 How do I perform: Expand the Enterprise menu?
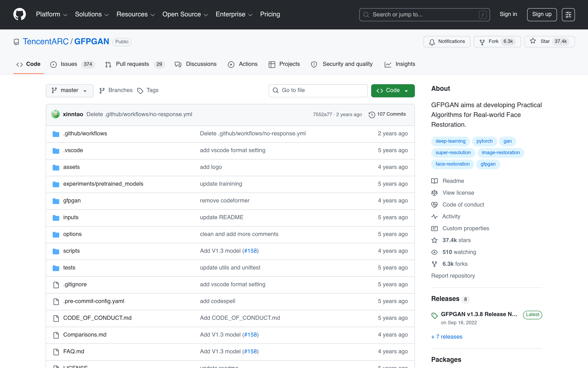tap(234, 14)
